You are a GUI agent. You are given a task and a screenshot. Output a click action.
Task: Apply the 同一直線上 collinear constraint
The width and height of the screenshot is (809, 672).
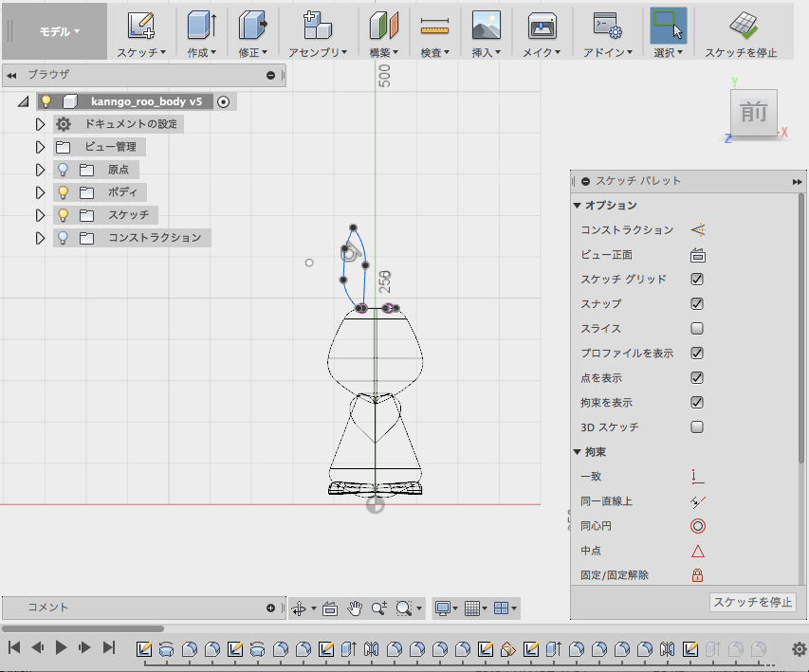point(697,501)
